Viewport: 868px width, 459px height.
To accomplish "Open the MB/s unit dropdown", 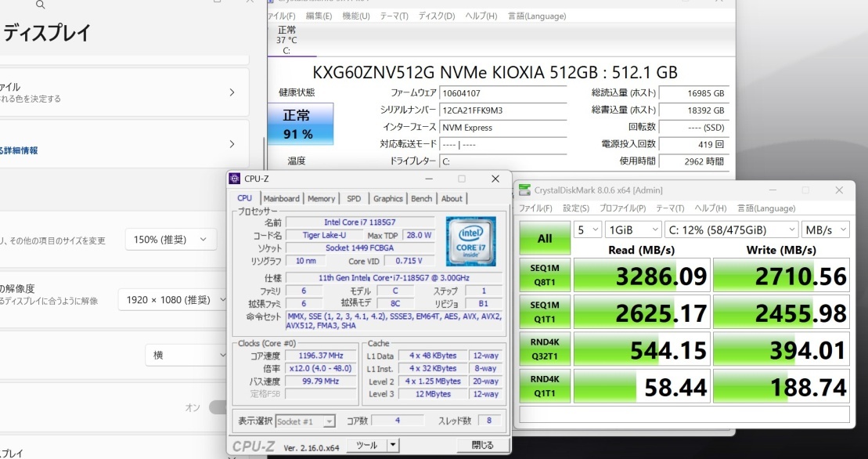I will pos(826,229).
